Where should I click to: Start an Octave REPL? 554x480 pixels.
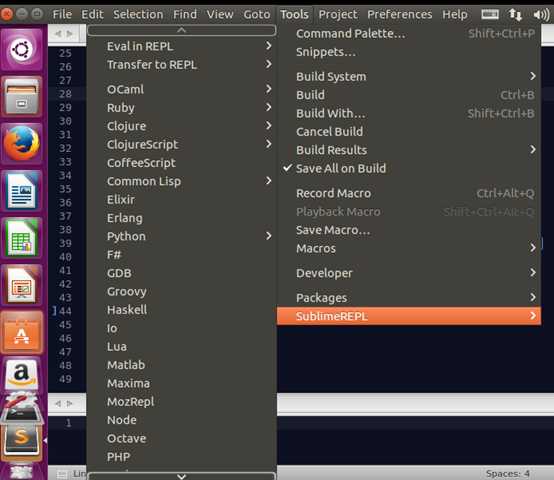(x=182, y=438)
